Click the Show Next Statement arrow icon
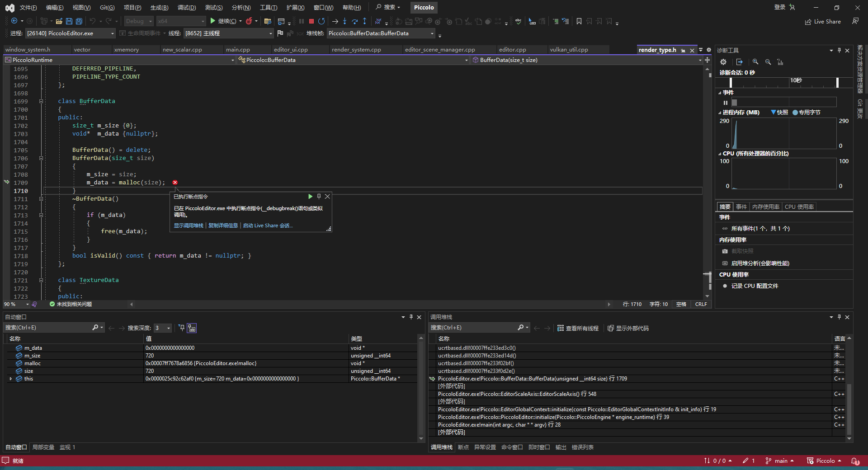The height and width of the screenshot is (470, 868). click(335, 21)
